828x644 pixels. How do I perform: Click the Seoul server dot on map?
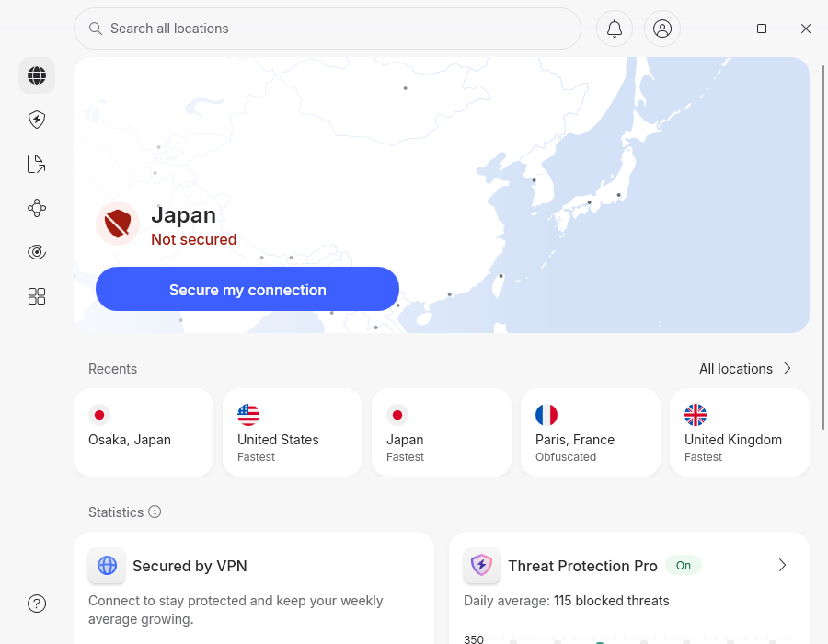(534, 180)
